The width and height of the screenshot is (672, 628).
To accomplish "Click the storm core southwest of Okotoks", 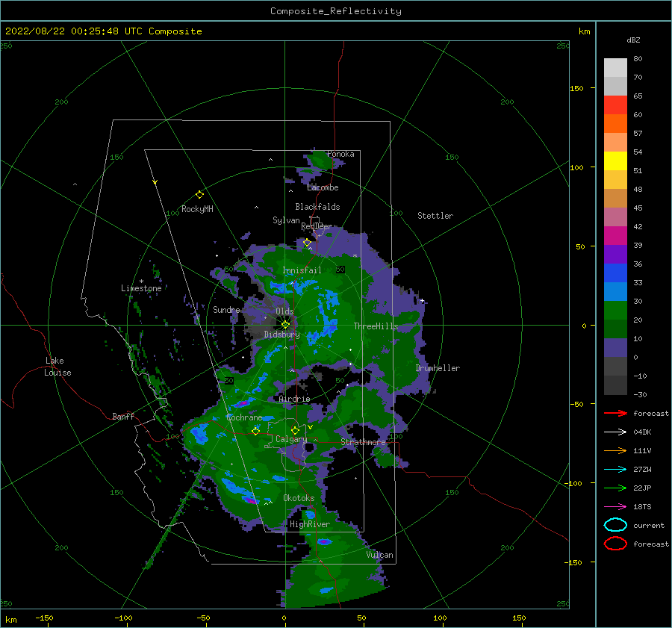I will pyautogui.click(x=252, y=500).
